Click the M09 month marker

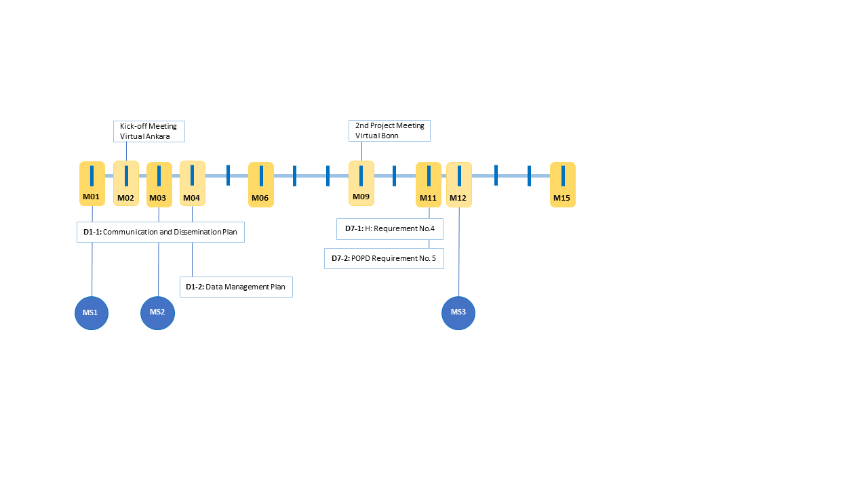point(361,183)
